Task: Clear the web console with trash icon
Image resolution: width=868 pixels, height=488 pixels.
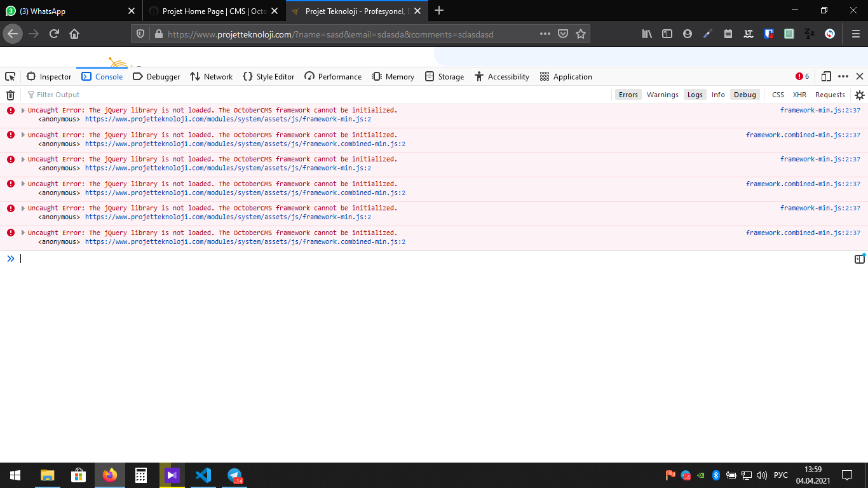Action: click(x=10, y=95)
